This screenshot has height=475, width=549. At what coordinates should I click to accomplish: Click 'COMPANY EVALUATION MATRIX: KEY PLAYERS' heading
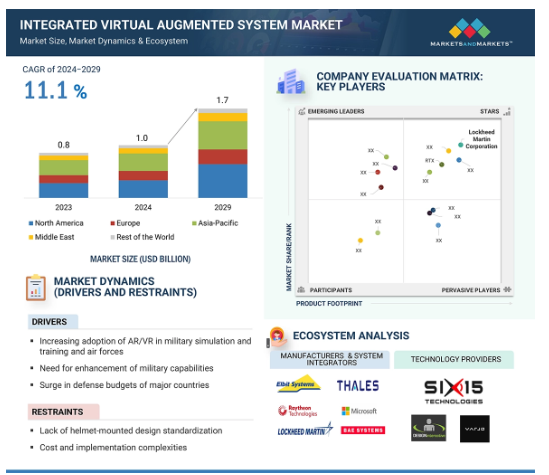coord(399,82)
